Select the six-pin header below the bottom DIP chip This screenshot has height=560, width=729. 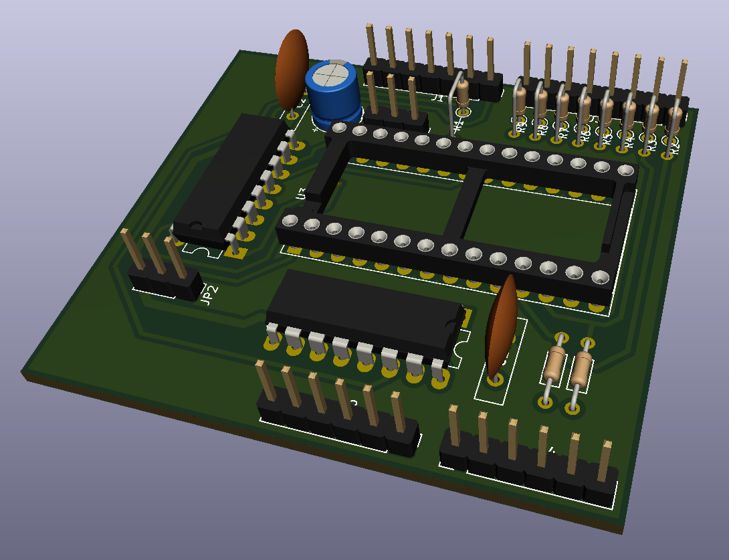[x=338, y=409]
